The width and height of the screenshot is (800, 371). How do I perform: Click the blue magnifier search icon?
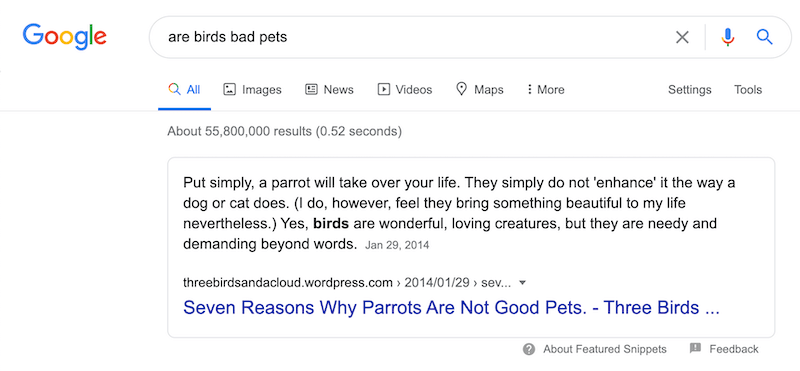pyautogui.click(x=764, y=37)
